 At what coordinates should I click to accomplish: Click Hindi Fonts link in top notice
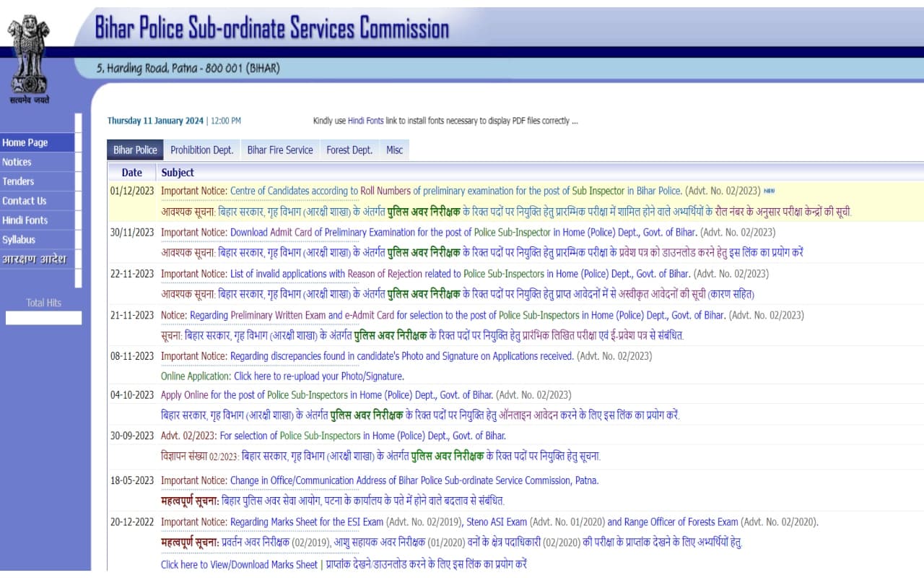[365, 121]
